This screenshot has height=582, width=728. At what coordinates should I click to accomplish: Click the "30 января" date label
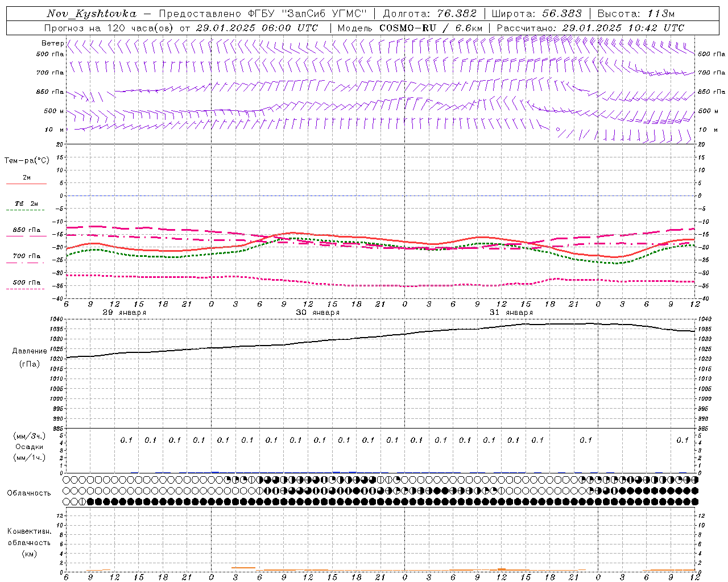(x=317, y=313)
